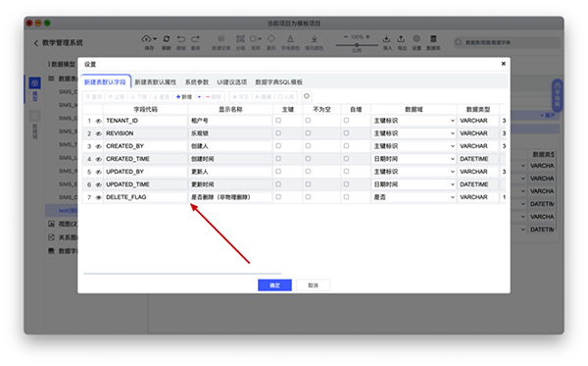
Task: Expand the dropdown arrow next to Save icon
Action: [155, 39]
